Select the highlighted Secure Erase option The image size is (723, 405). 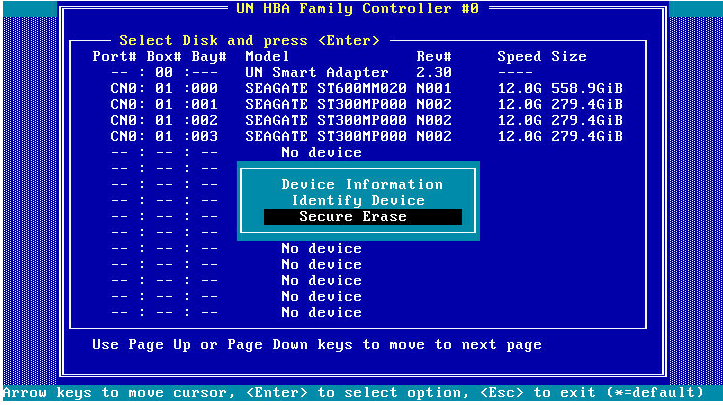(x=363, y=217)
